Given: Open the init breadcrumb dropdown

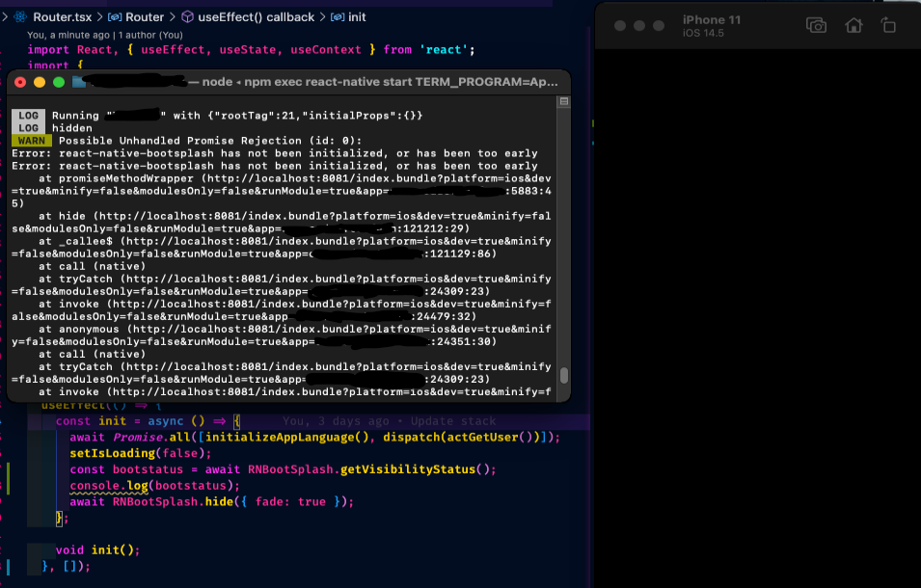Looking at the screenshot, I should 358,17.
